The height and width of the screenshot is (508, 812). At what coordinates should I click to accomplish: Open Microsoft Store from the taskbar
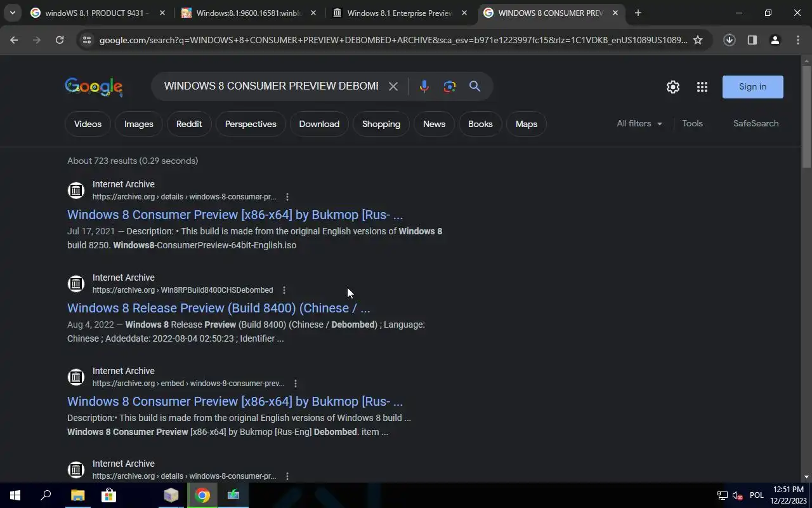(x=108, y=495)
